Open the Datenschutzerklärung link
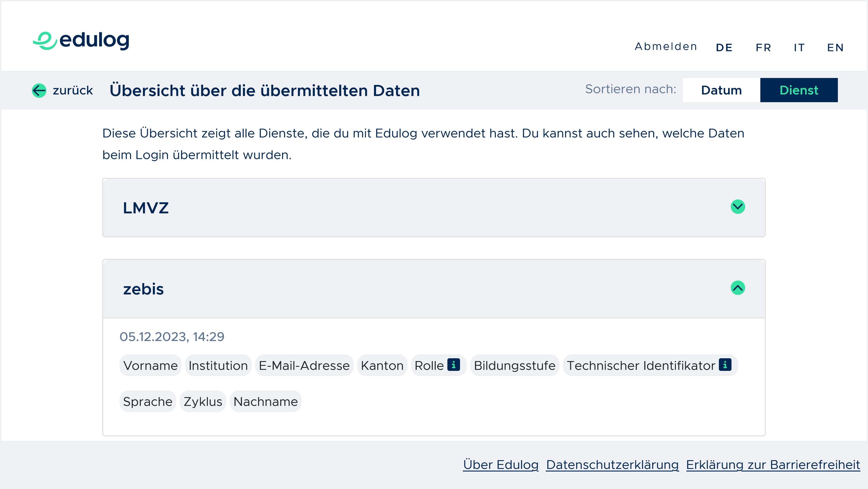 pos(612,465)
